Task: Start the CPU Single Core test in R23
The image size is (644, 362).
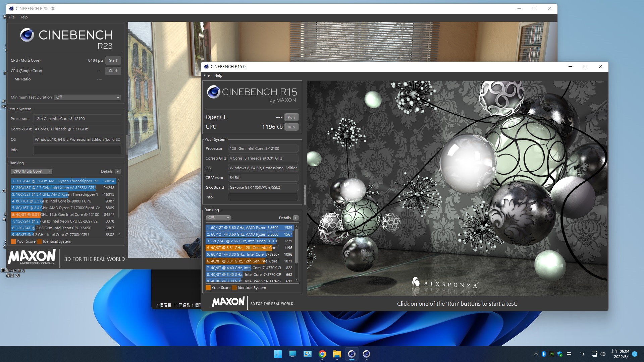Action: click(x=113, y=71)
